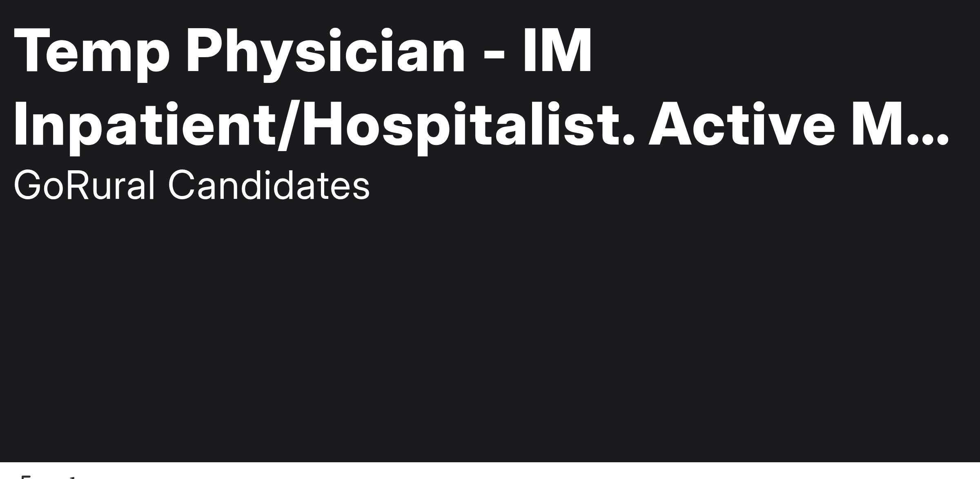Click the white content area under the banner
This screenshot has width=980, height=479.
click(x=490, y=471)
